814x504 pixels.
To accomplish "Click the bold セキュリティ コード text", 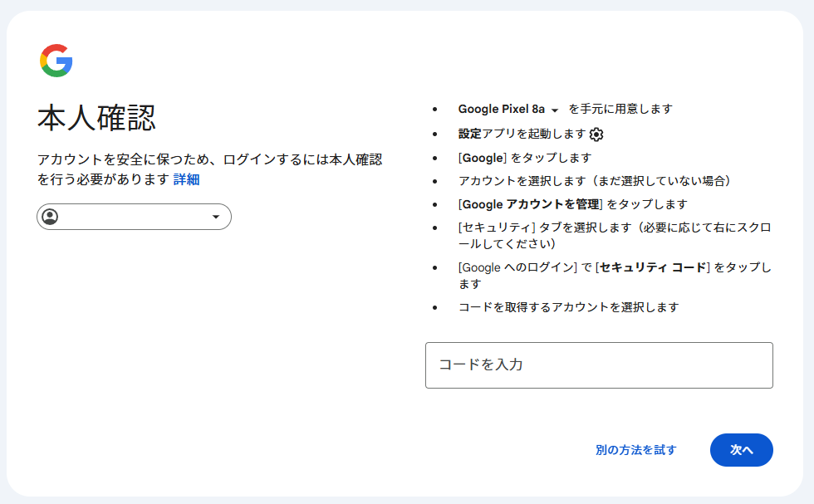I will (x=653, y=268).
